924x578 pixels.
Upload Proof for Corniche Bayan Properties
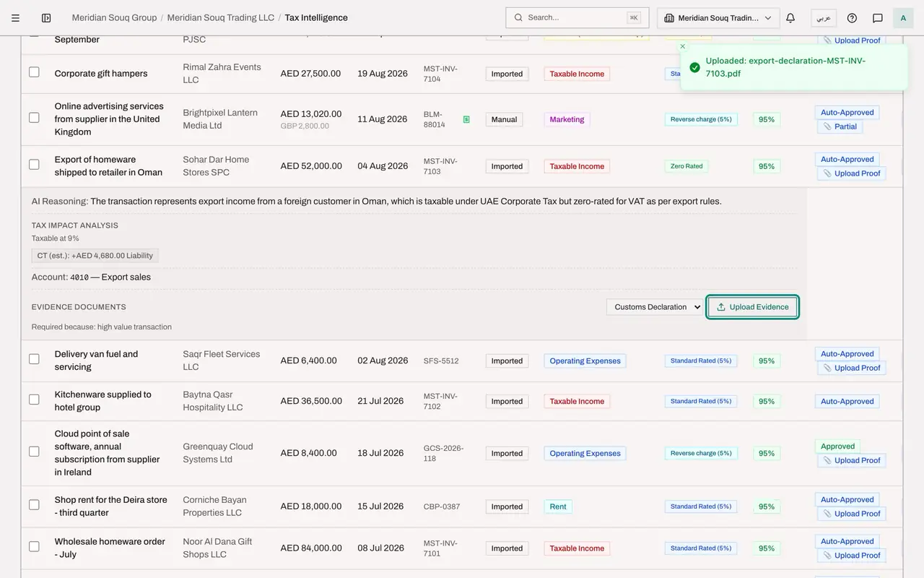(852, 514)
